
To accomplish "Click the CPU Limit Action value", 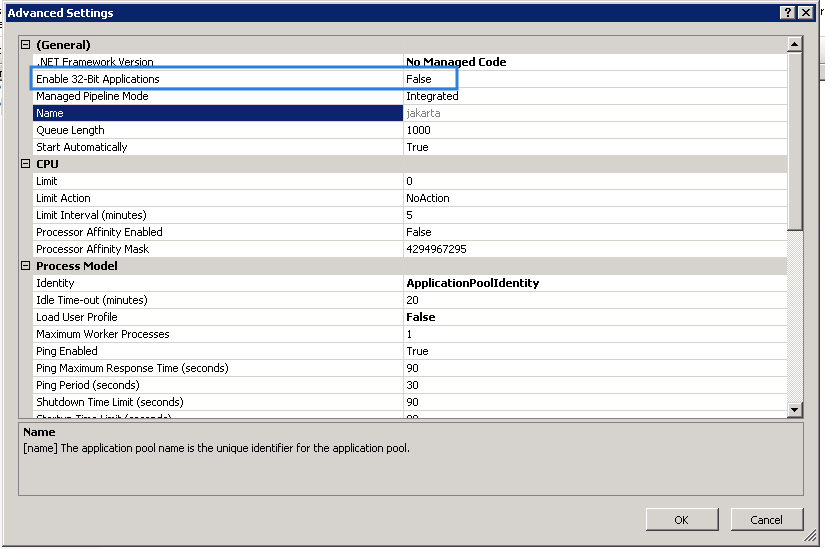I will pyautogui.click(x=428, y=198).
